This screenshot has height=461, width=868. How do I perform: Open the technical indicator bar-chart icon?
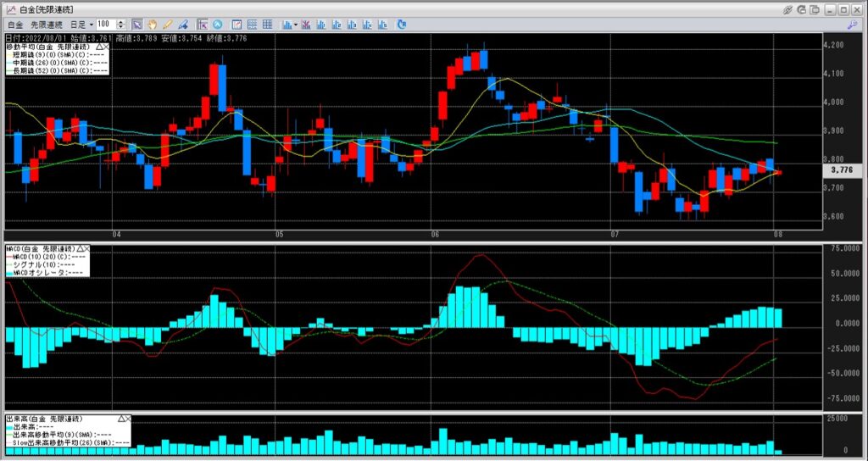[x=287, y=25]
